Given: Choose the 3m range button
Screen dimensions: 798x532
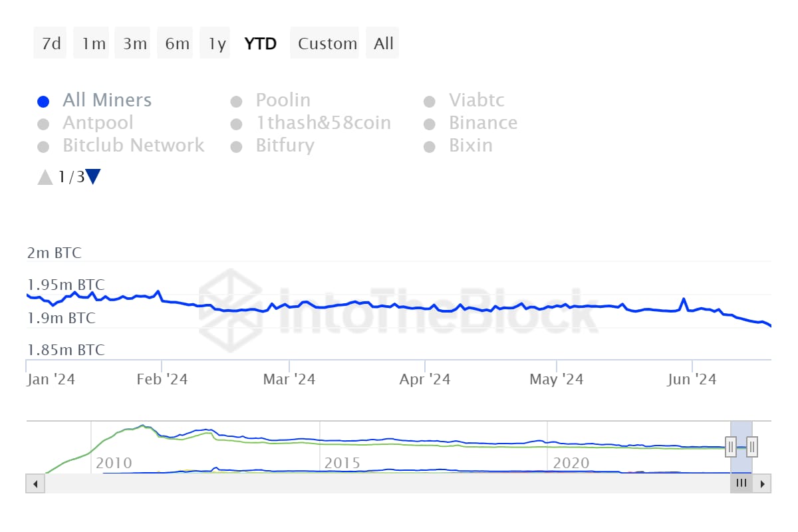Looking at the screenshot, I should [135, 44].
